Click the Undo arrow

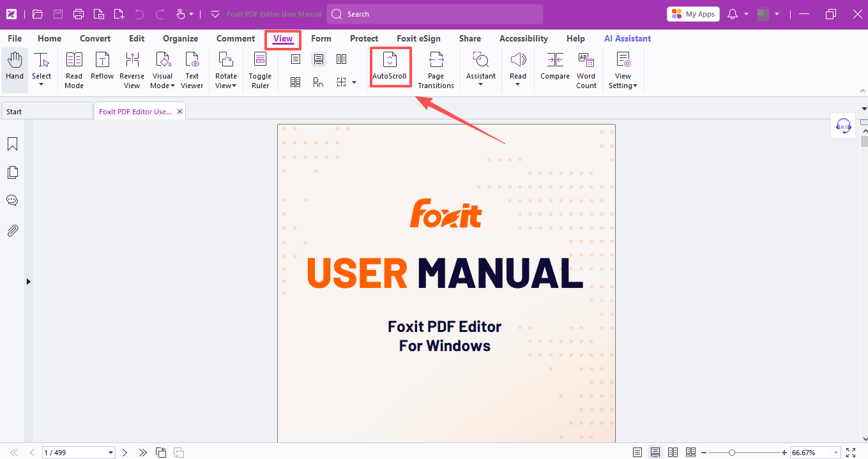[x=140, y=13]
